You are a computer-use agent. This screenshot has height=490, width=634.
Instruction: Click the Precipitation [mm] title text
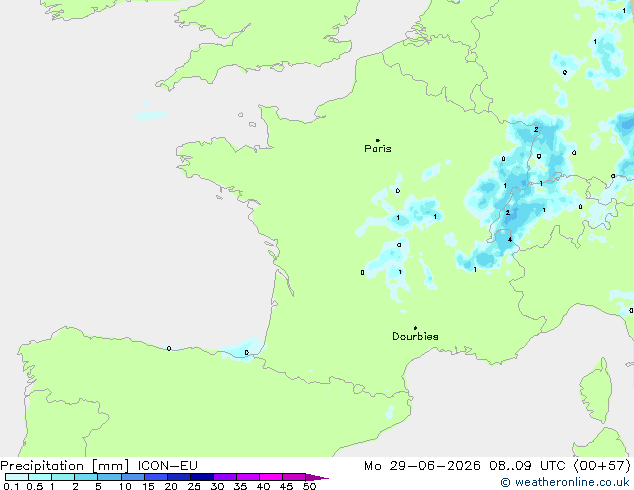65,466
